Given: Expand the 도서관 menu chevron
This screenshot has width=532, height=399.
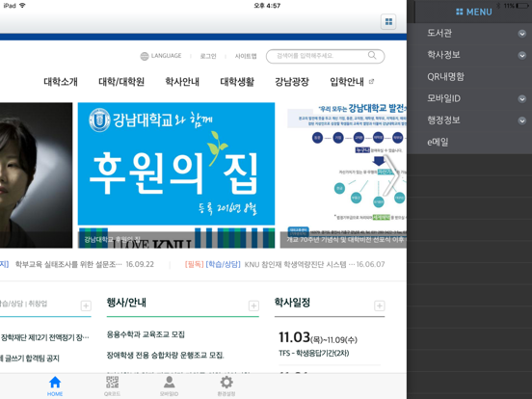Looking at the screenshot, I should (x=521, y=33).
